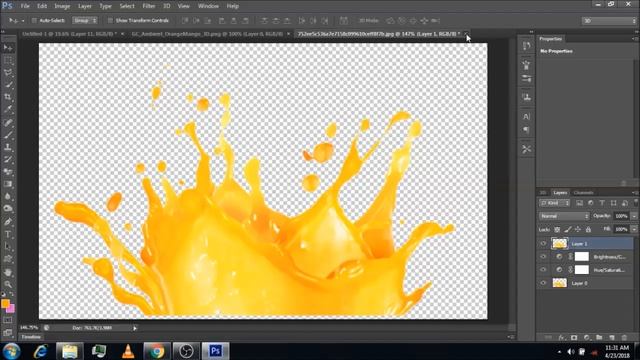The width and height of the screenshot is (640, 360).
Task: Open the Move tool preset picker arrow
Action: [23, 20]
